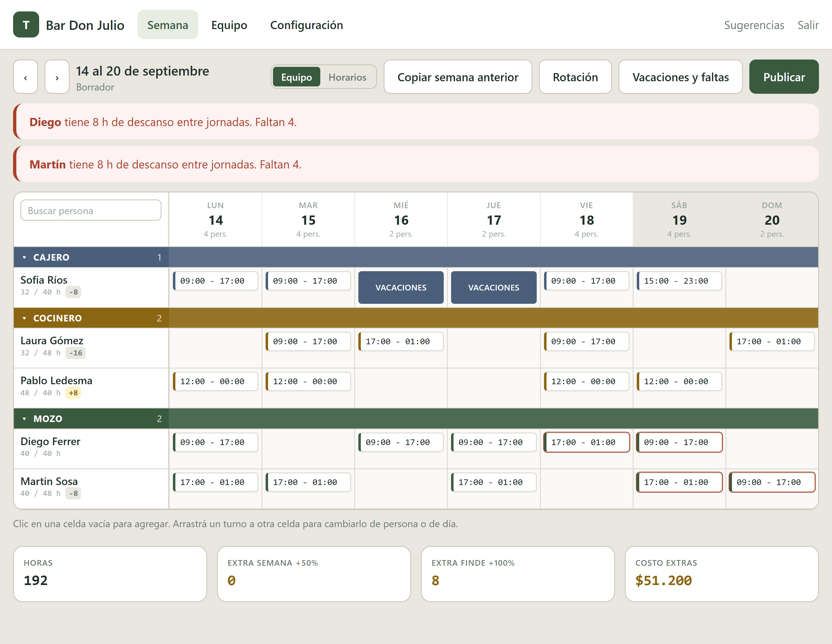This screenshot has height=644, width=832.
Task: Open Sugerencias link
Action: pyautogui.click(x=754, y=25)
